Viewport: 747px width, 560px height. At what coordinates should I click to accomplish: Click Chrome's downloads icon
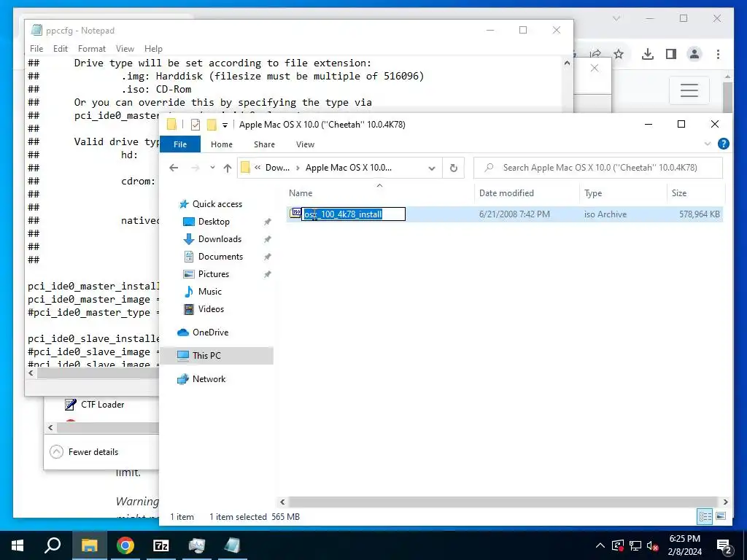click(x=648, y=54)
